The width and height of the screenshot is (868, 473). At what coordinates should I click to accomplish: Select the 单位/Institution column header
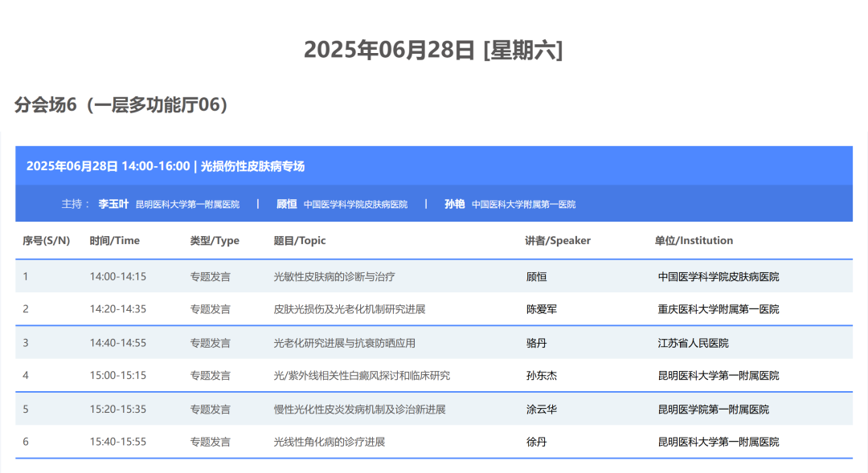694,240
